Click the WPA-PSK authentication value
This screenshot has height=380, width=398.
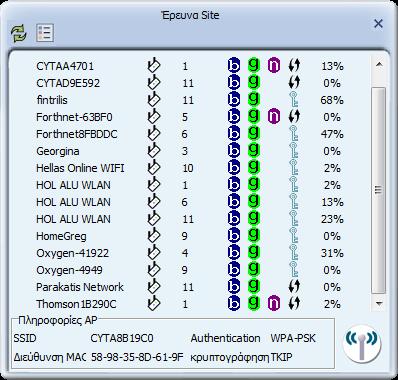point(293,338)
